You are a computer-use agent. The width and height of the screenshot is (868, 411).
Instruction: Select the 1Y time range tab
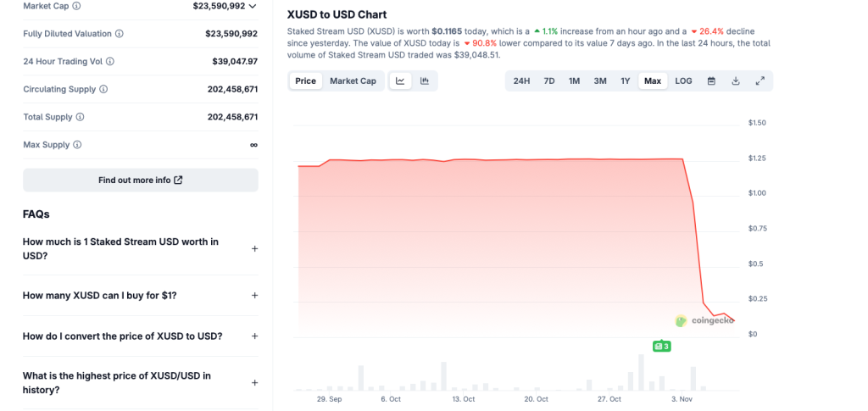(626, 81)
